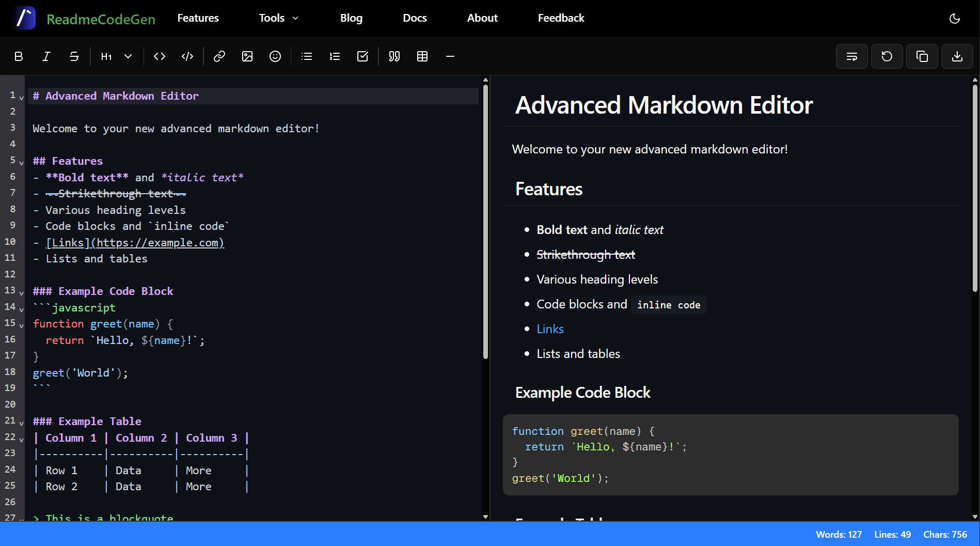
Task: Navigate to the Docs section
Action: click(x=415, y=18)
